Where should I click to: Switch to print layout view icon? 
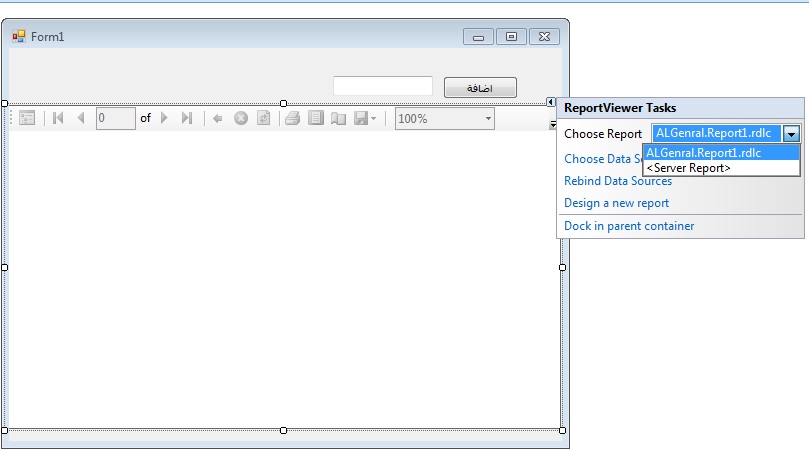pos(316,118)
